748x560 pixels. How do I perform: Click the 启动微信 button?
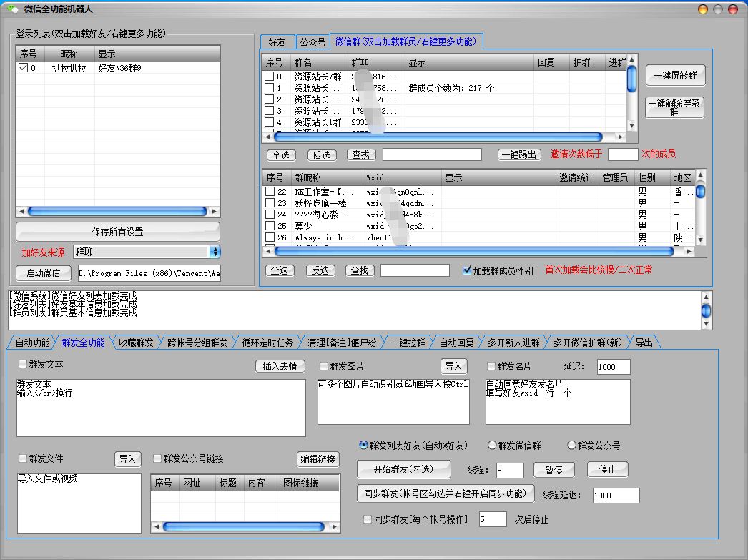44,273
